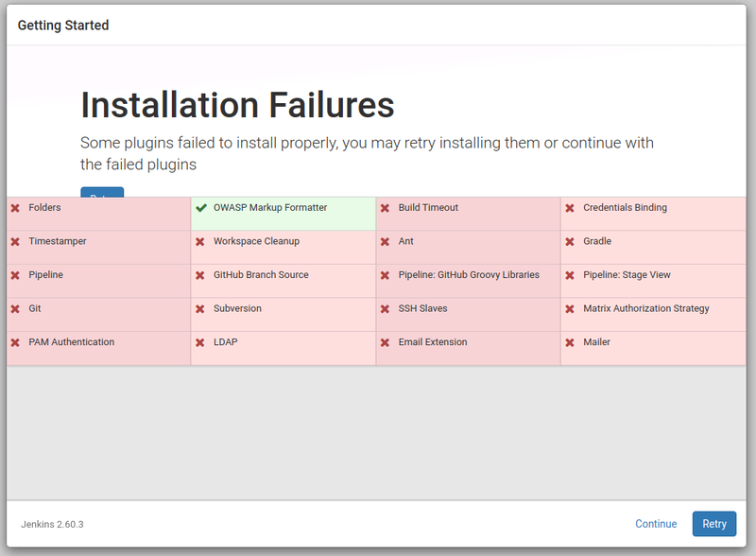This screenshot has width=756, height=556.
Task: Click the Jenkins 2.60.3 version text
Action: [52, 524]
